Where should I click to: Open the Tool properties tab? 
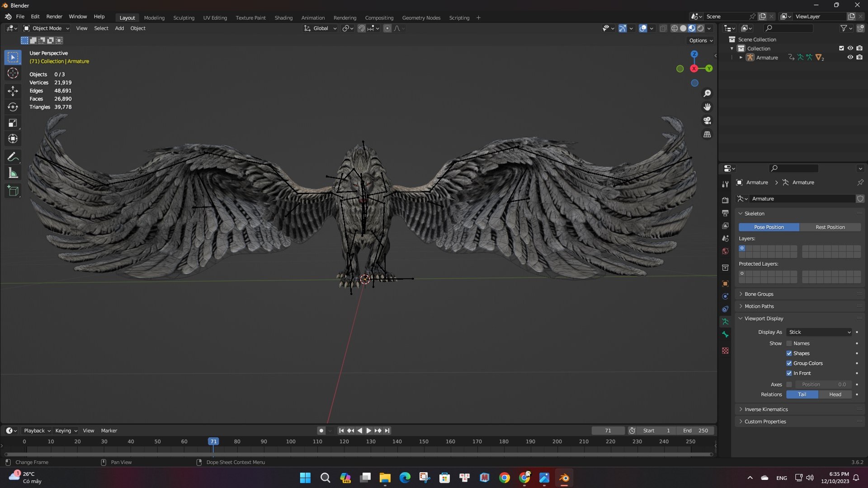point(725,184)
